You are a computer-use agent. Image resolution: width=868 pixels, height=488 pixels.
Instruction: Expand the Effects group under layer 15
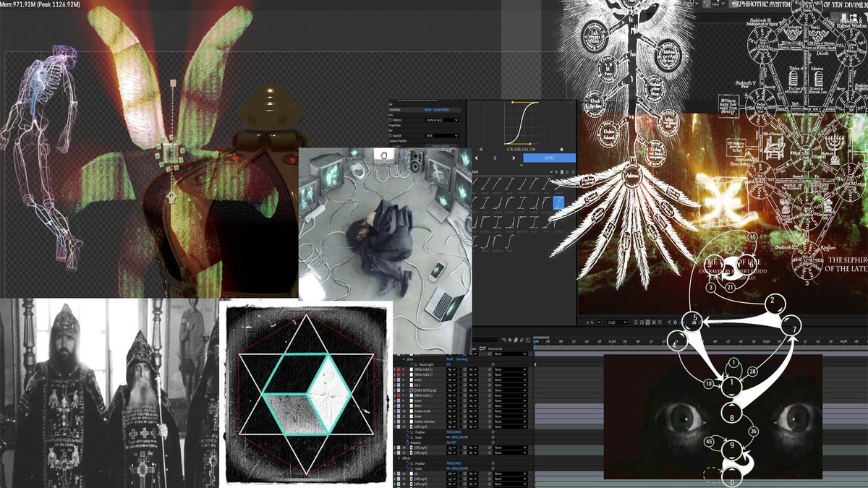[x=399, y=458]
